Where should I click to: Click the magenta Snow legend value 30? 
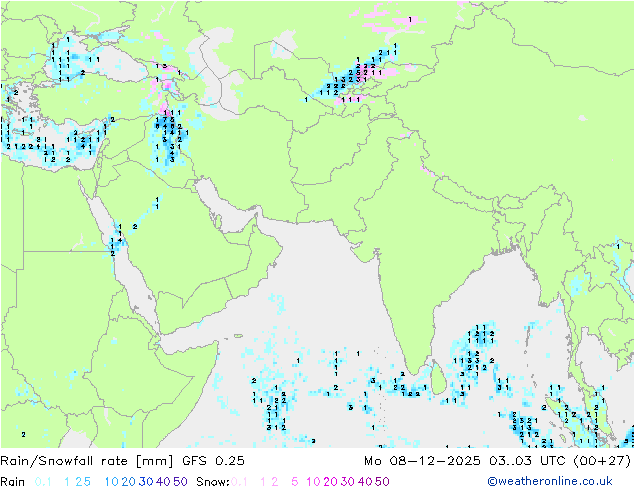click(348, 482)
